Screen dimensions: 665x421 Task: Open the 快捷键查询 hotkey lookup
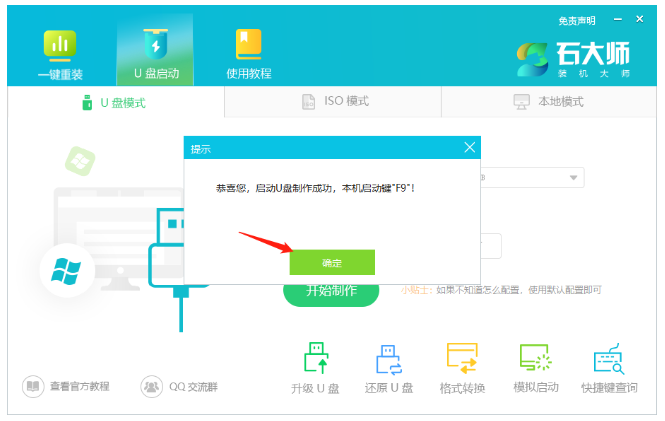coord(609,367)
